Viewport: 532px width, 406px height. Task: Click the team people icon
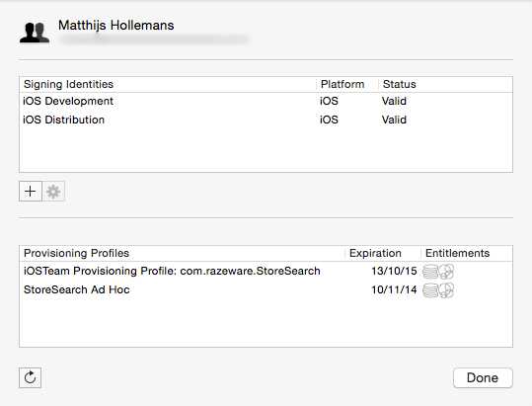35,33
